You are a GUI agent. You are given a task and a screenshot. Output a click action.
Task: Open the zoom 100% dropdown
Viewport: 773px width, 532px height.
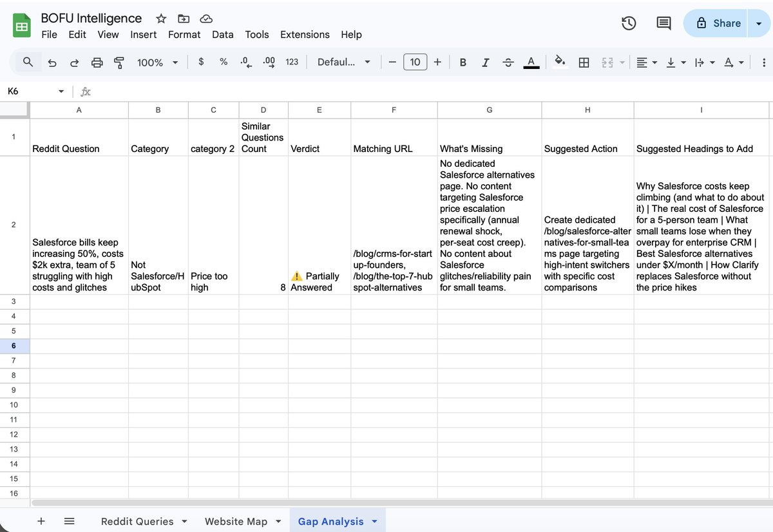(x=157, y=62)
